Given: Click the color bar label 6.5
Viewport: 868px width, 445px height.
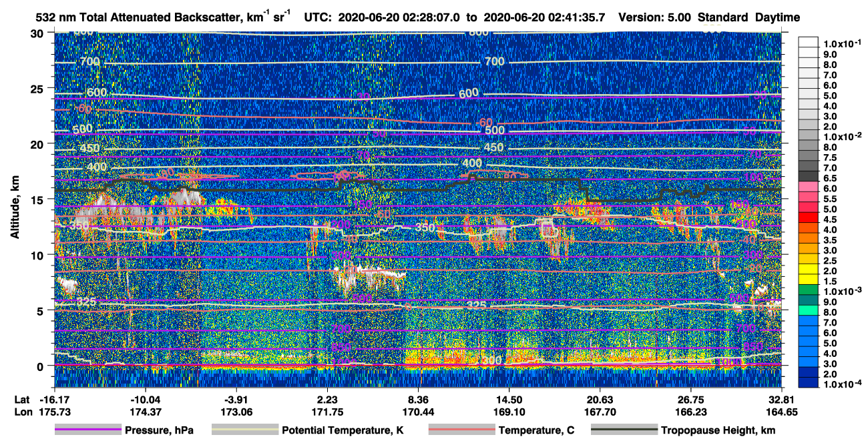Looking at the screenshot, I should (829, 178).
